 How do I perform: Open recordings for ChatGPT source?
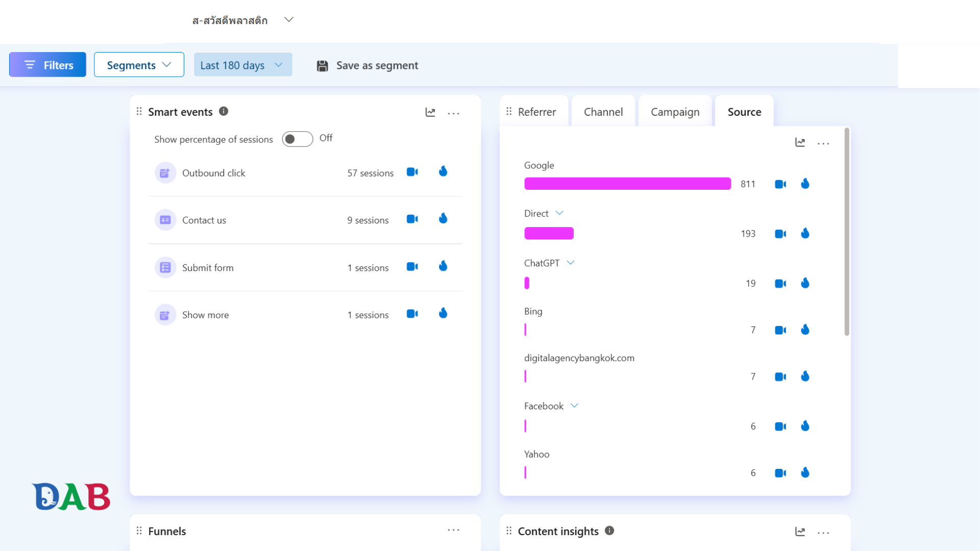tap(780, 284)
